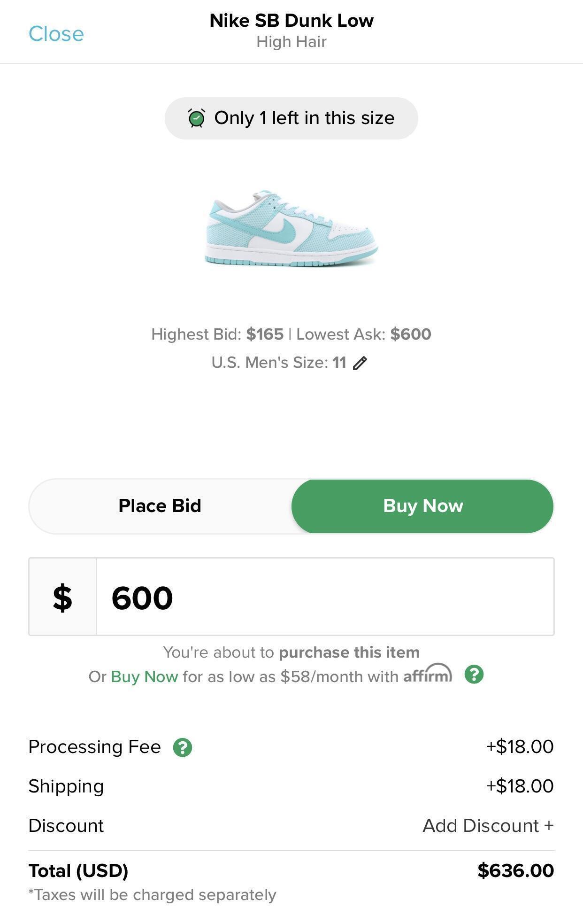Click the Shipping +$18.00 amount
583x924 pixels.
[x=520, y=786]
